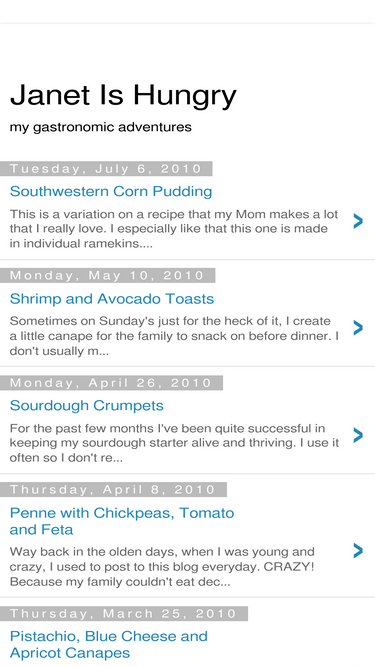Click the corn pudding excerpt about Mom's recipe
The height and width of the screenshot is (667, 375).
click(174, 229)
